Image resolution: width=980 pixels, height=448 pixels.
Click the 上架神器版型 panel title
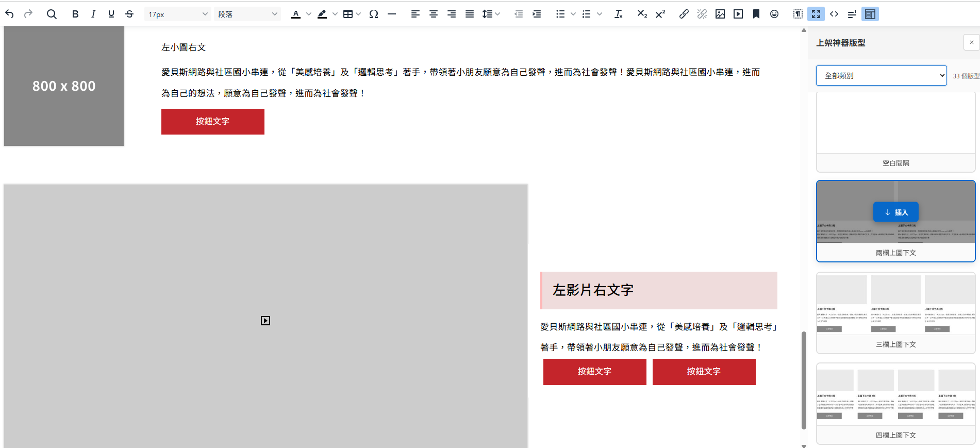point(841,43)
